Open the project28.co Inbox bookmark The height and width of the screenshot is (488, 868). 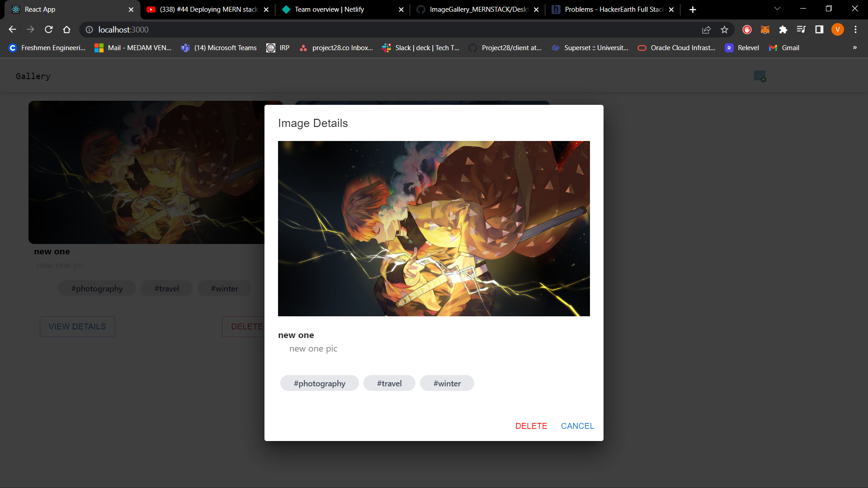(336, 47)
